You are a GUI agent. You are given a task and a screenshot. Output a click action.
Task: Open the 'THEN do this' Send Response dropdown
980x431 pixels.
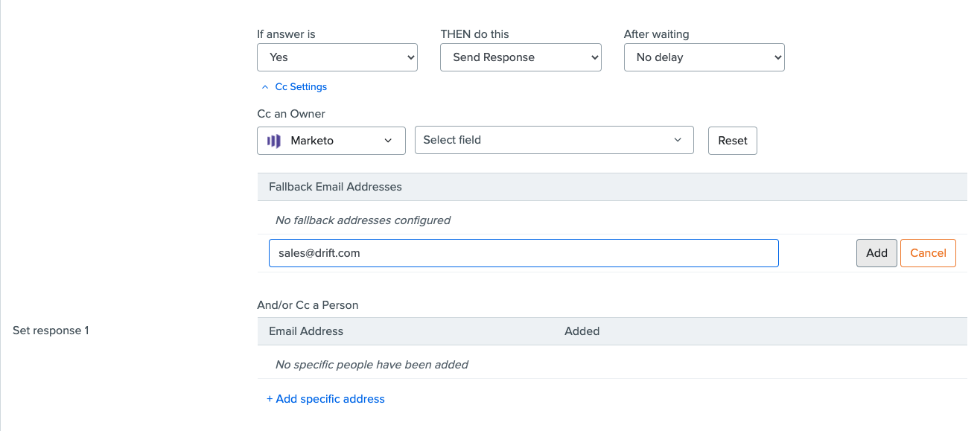point(521,57)
